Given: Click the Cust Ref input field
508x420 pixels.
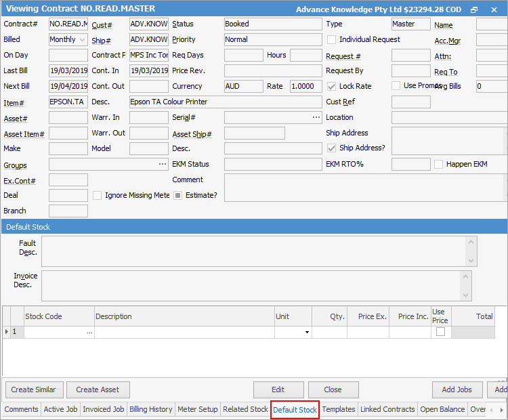Looking at the screenshot, I should (x=411, y=102).
